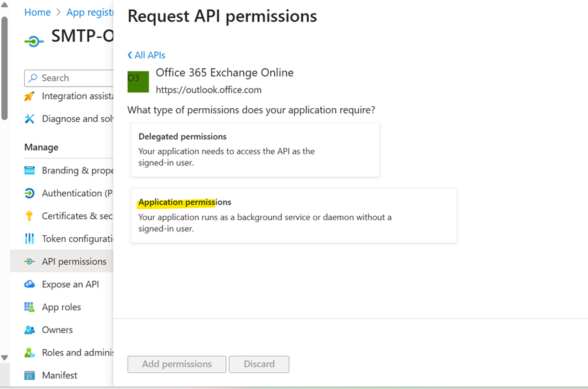The image size is (588, 389).
Task: Click the Token configuration bars icon
Action: coord(29,238)
